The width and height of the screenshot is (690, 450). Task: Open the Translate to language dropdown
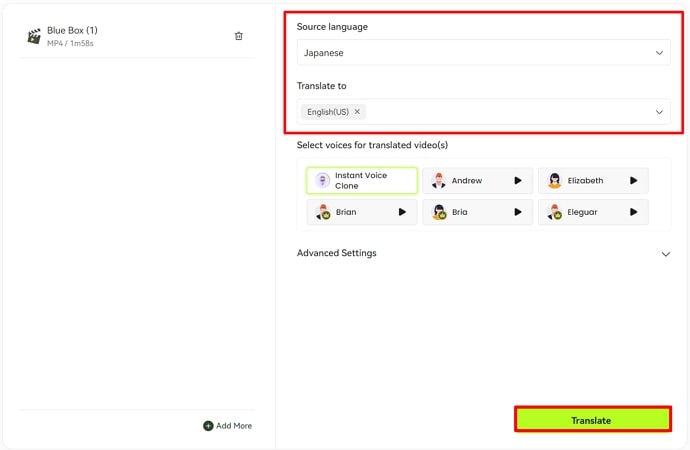pyautogui.click(x=484, y=112)
